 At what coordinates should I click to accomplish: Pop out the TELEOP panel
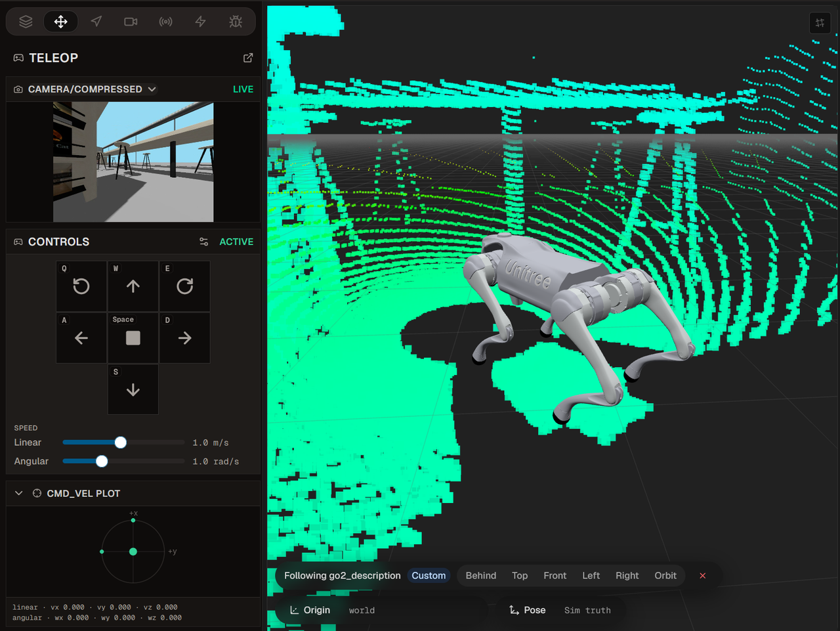(248, 58)
